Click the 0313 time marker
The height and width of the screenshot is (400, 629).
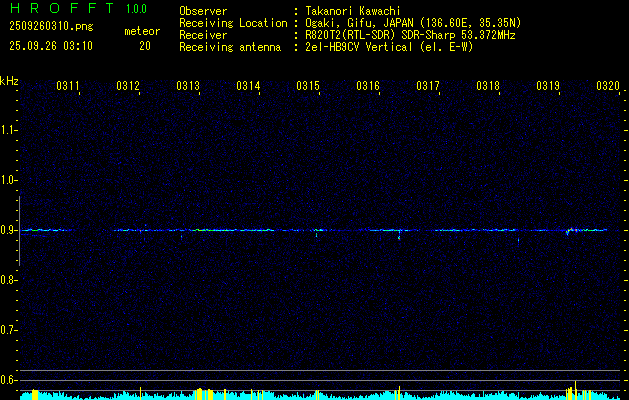click(x=188, y=85)
